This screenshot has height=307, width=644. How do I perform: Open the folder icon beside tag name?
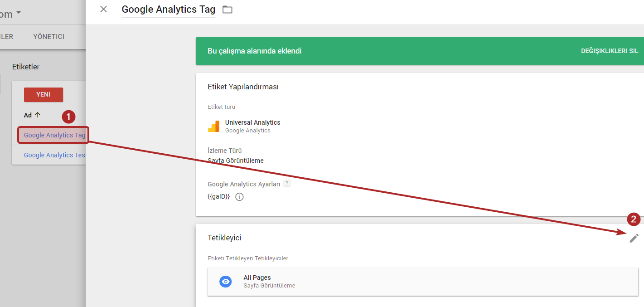(228, 10)
